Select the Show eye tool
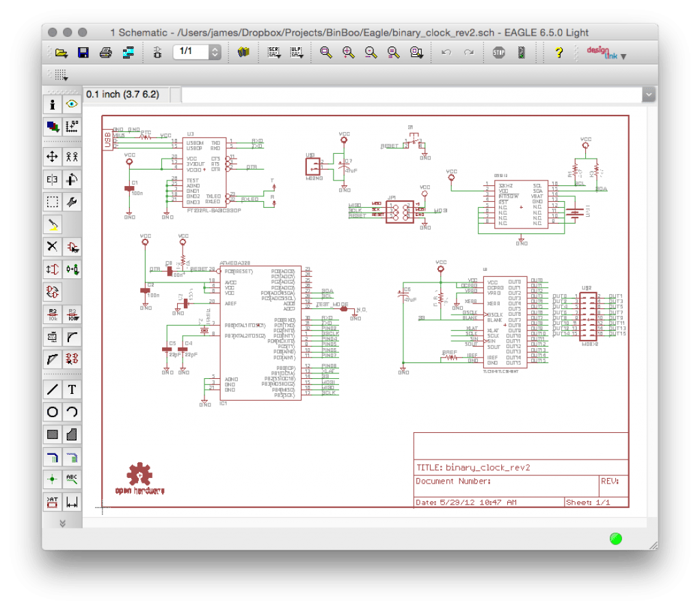 pyautogui.click(x=72, y=104)
